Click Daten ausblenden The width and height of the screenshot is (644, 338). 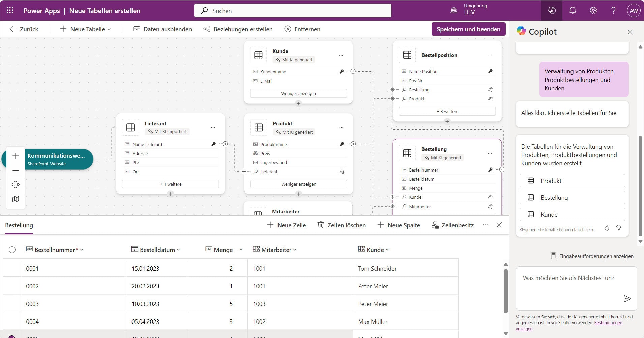(x=163, y=29)
